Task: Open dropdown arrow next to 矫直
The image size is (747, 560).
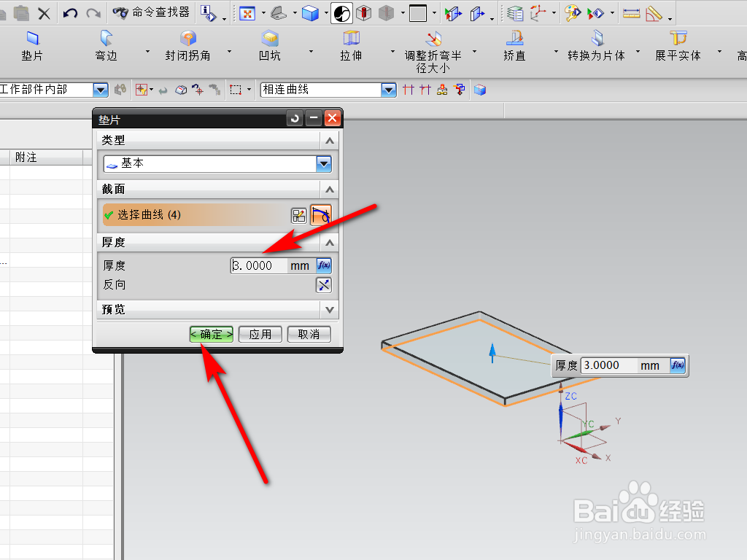Action: coord(556,52)
